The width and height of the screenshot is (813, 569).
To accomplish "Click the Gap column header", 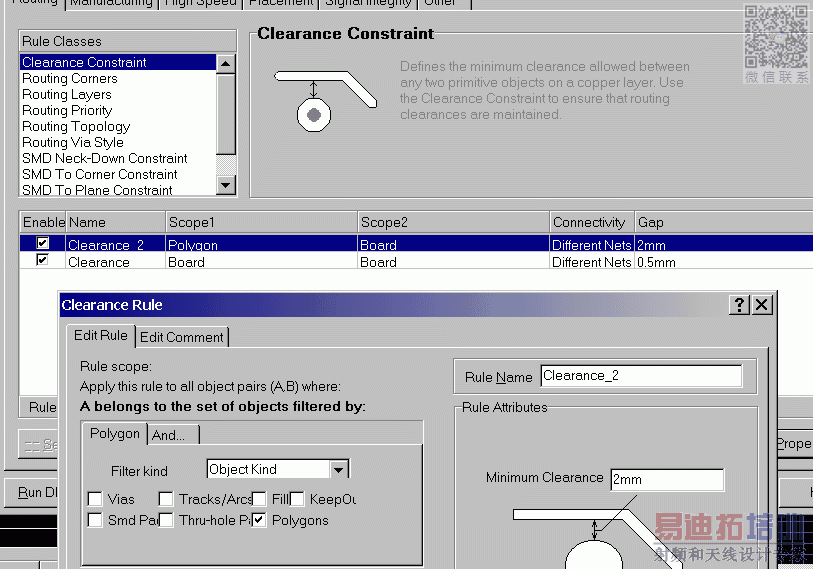I will tap(724, 222).
